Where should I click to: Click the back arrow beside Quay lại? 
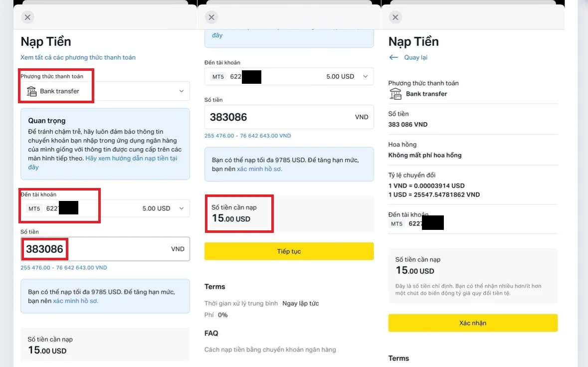coord(393,57)
